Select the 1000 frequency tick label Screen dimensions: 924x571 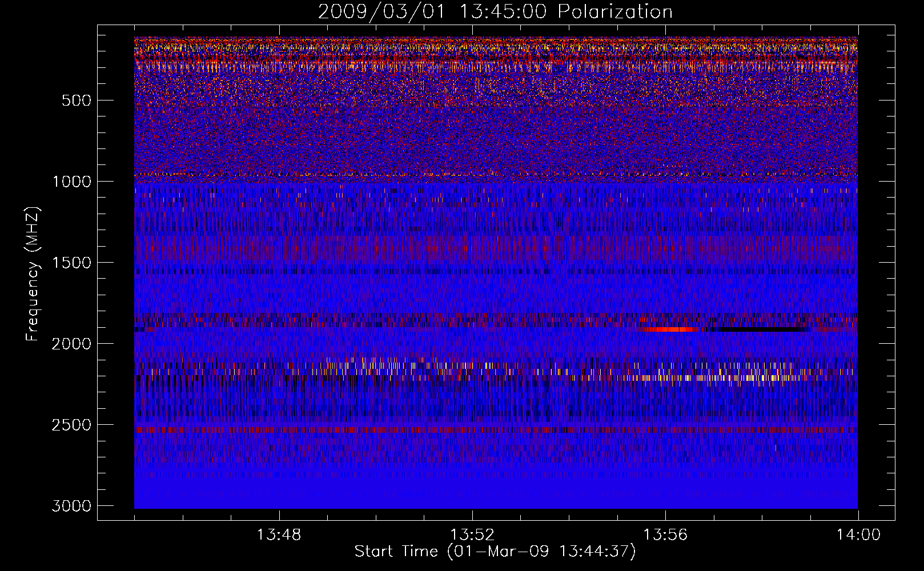coord(71,182)
